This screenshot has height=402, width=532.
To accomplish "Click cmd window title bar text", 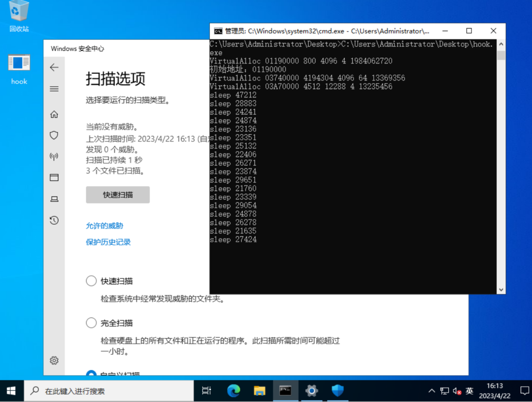I will click(327, 31).
